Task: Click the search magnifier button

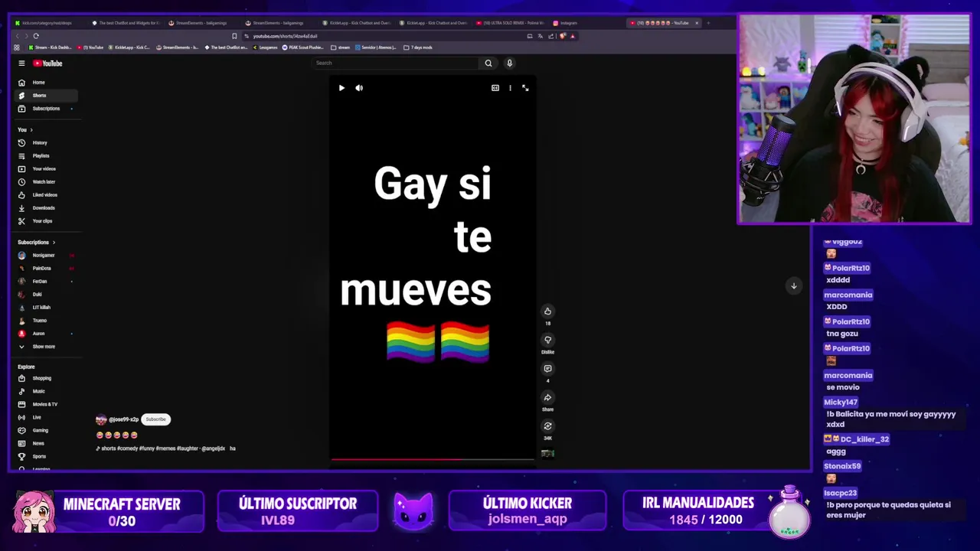Action: tap(488, 63)
